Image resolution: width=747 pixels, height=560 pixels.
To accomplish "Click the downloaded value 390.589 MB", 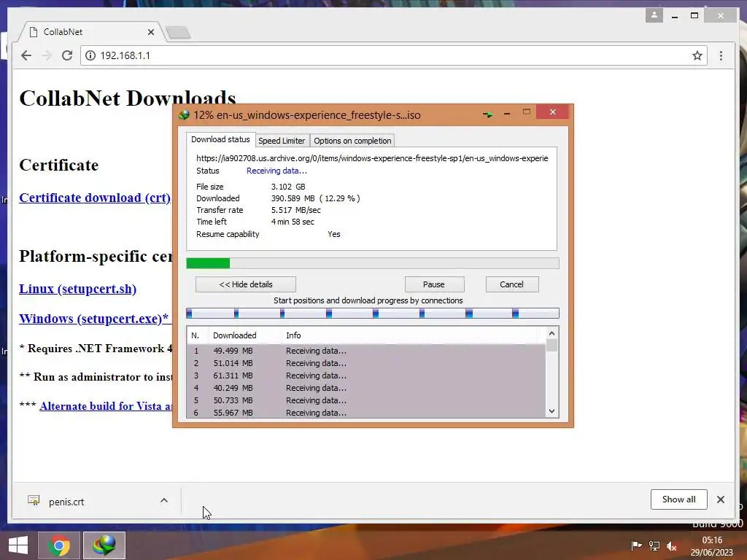I will click(x=293, y=198).
